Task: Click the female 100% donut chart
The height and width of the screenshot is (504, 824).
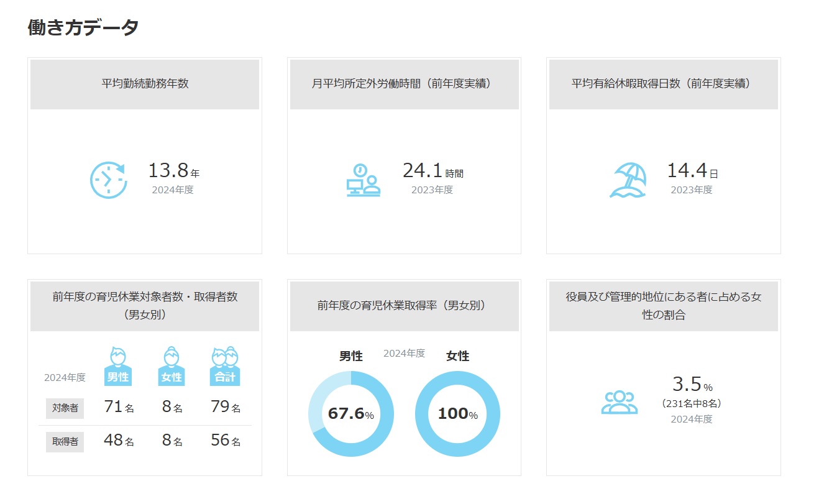Action: point(457,414)
